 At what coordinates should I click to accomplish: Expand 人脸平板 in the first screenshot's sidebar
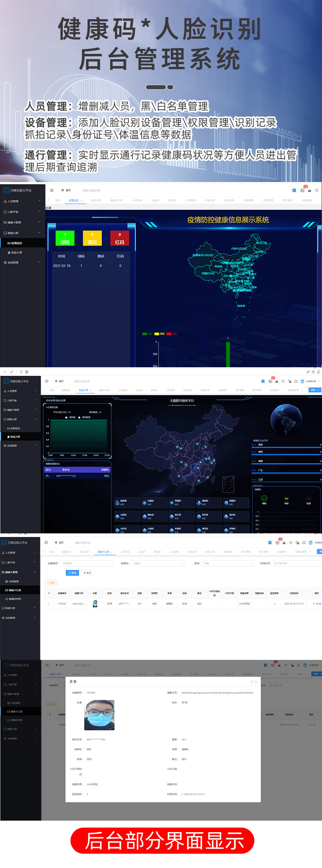(22, 212)
